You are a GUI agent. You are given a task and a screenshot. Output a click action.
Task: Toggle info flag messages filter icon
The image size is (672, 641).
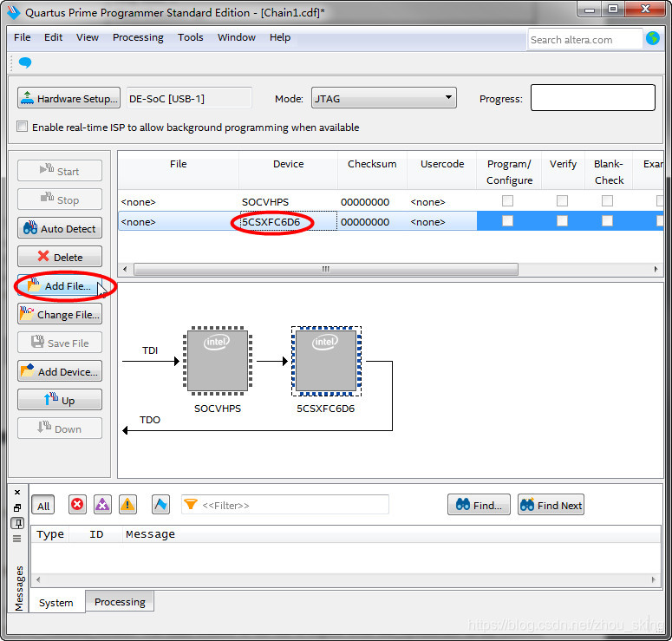tap(160, 505)
